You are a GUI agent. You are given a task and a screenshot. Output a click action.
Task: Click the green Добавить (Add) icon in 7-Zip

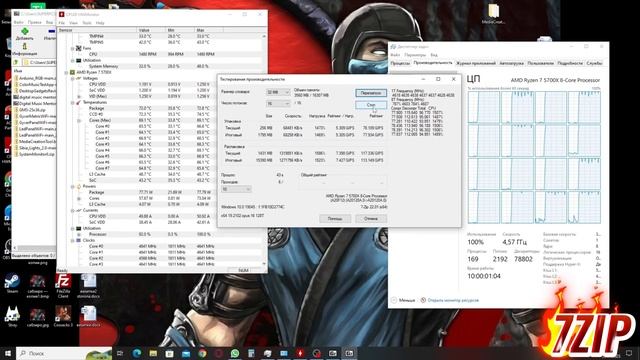(25, 31)
